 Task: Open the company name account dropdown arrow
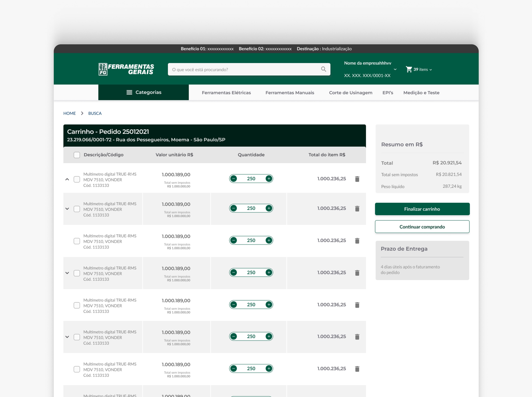pyautogui.click(x=395, y=69)
